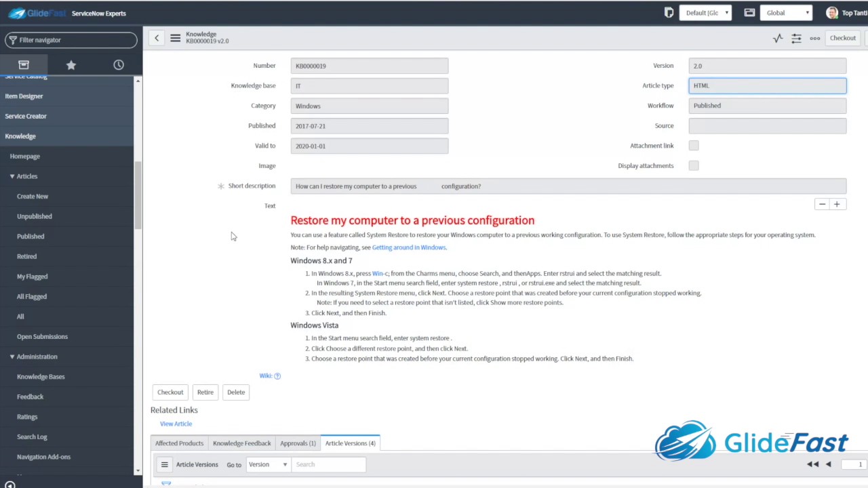Click the application picker icon
This screenshot has height=488, width=868.
(749, 12)
